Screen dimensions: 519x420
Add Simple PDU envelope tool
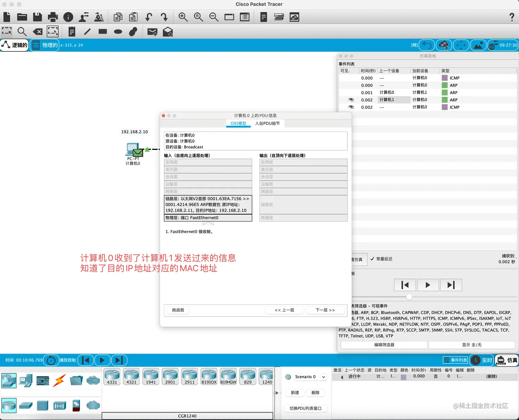(x=152, y=32)
